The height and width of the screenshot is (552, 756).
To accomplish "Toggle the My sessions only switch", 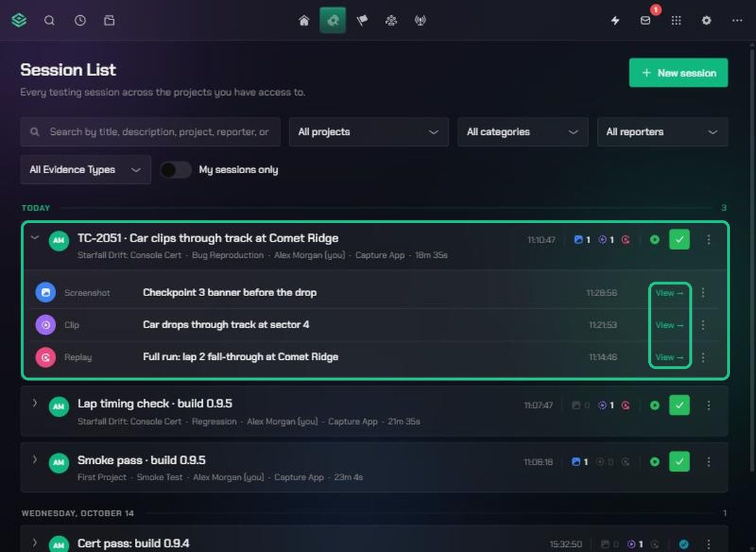I will tap(176, 170).
